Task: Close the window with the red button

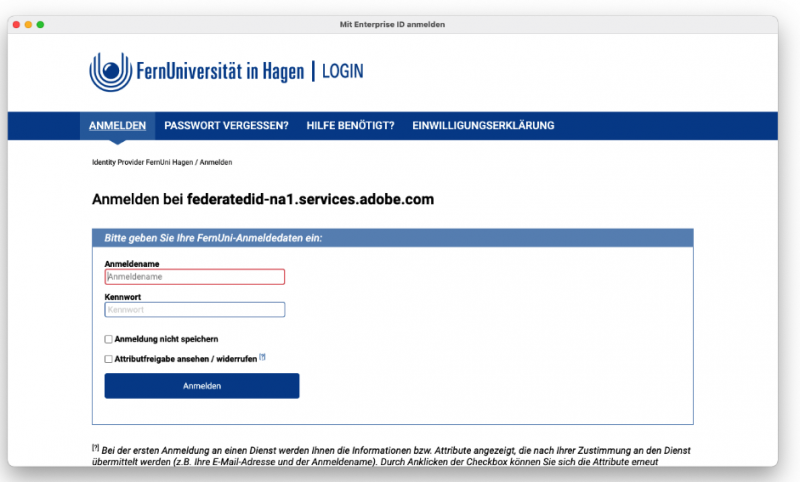Action: [x=16, y=24]
